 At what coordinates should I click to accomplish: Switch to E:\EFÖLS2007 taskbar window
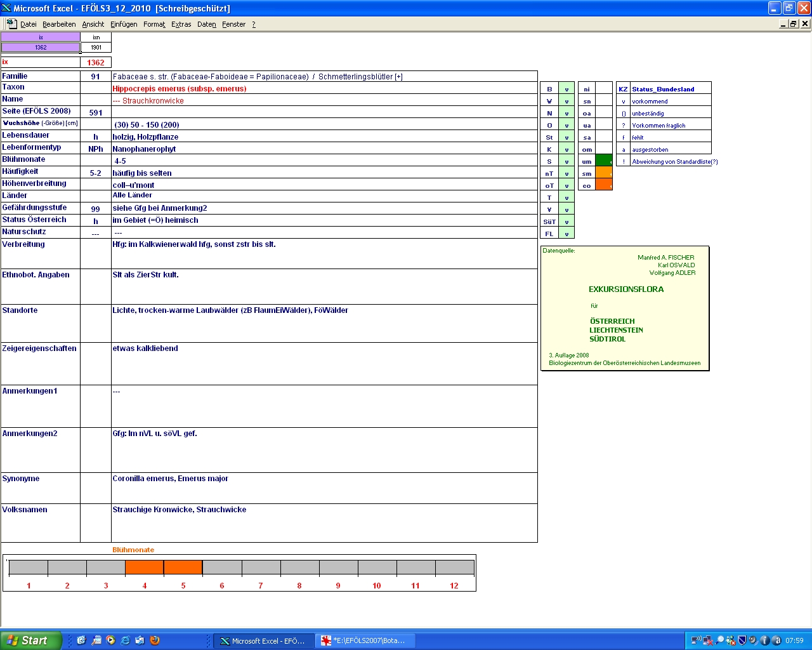[x=365, y=641]
